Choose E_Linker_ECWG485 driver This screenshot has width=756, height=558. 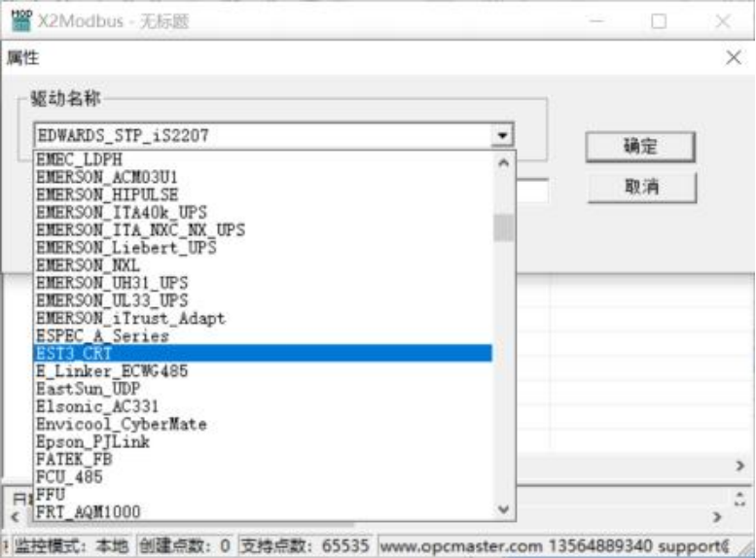click(264, 371)
